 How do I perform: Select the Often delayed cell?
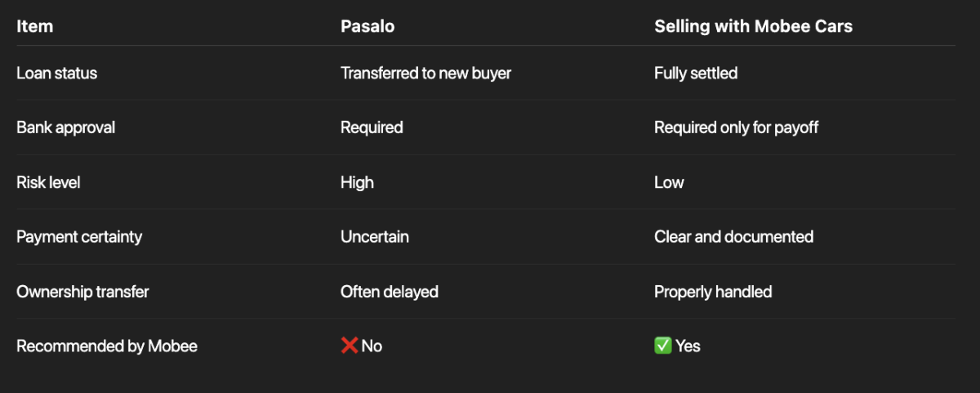point(390,292)
